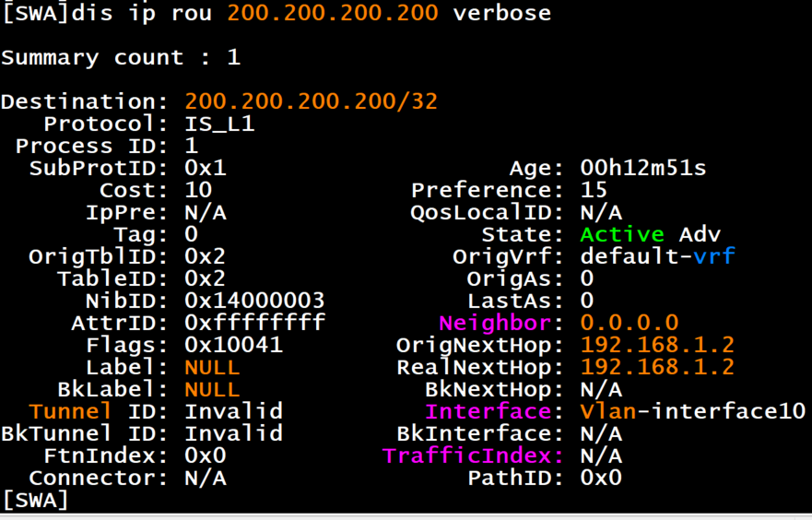Click the Connector value N/A
Viewport: 812px width, 520px height.
click(206, 479)
